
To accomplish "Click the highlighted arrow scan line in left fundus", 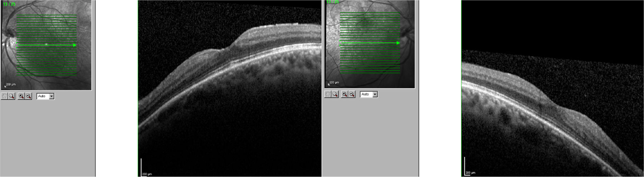I will click(47, 45).
